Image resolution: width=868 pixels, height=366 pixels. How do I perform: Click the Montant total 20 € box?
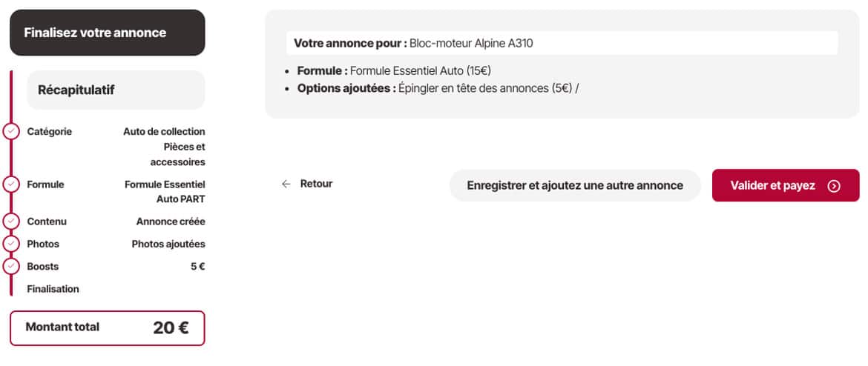[x=107, y=328]
